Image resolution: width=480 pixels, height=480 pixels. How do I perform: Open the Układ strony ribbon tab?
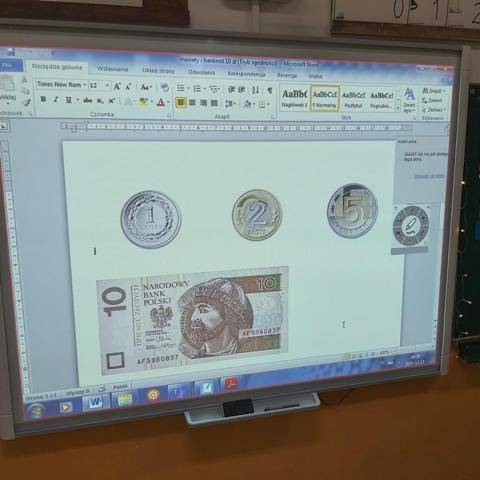158,70
